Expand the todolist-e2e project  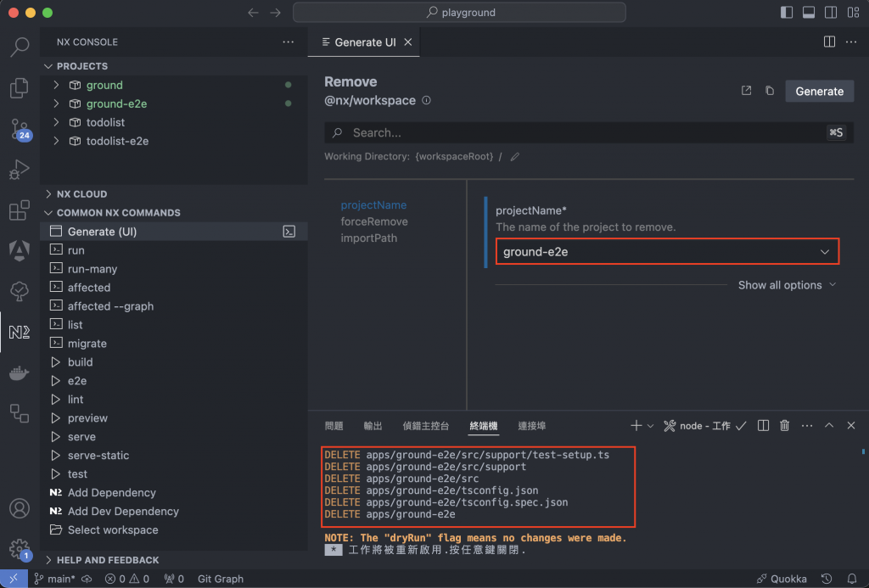click(56, 141)
